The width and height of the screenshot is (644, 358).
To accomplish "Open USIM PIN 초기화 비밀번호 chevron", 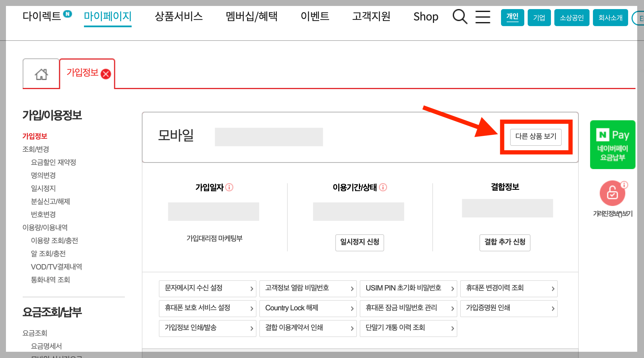I will point(453,289).
